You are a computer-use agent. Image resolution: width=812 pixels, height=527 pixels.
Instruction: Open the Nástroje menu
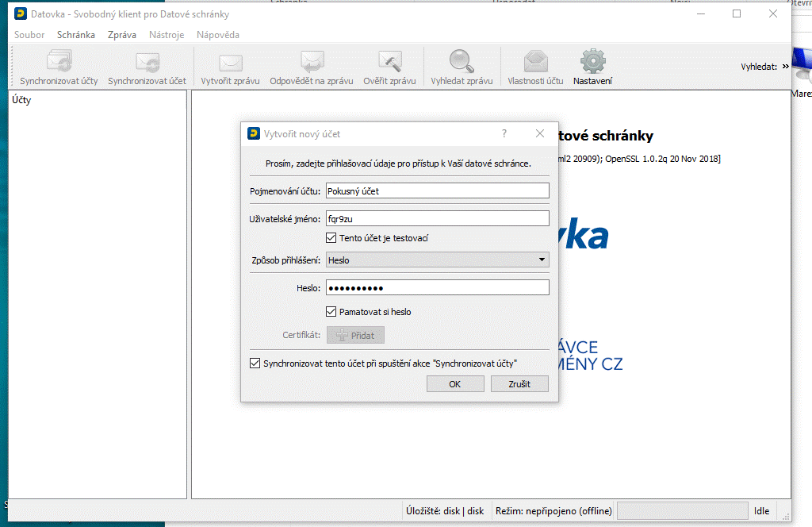pos(167,35)
